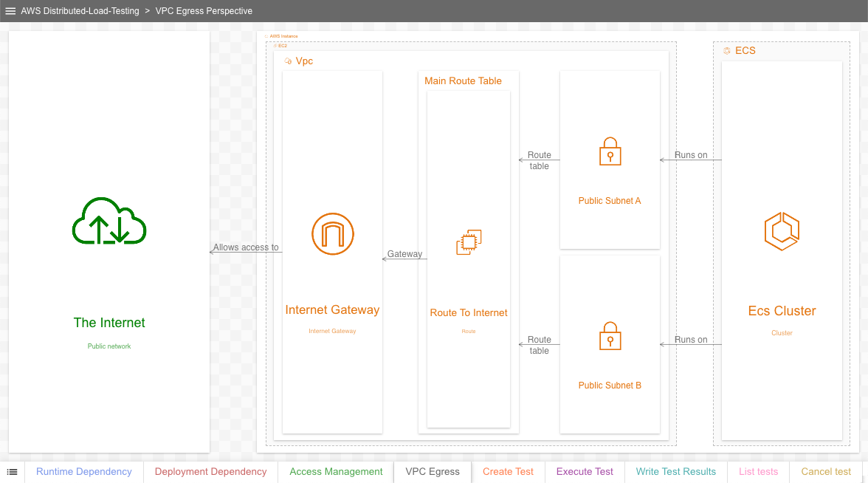The height and width of the screenshot is (483, 868).
Task: Click the small ECS group icon
Action: 727,50
